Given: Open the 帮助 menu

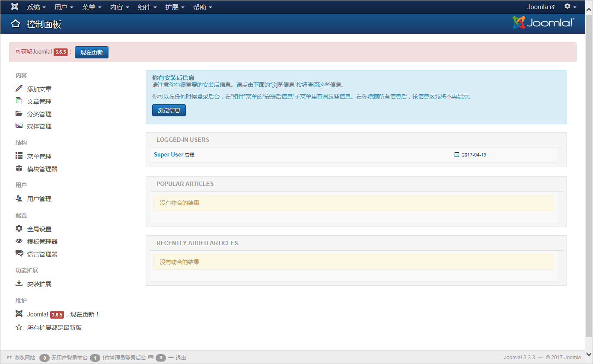Looking at the screenshot, I should 202,7.
